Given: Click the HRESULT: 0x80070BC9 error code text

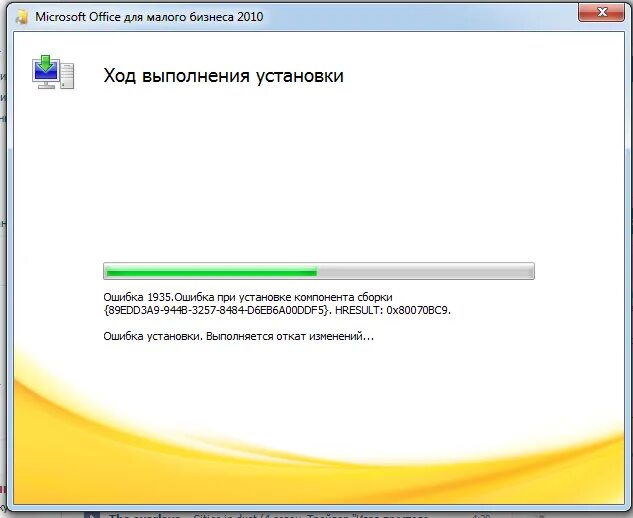Looking at the screenshot, I should (393, 310).
